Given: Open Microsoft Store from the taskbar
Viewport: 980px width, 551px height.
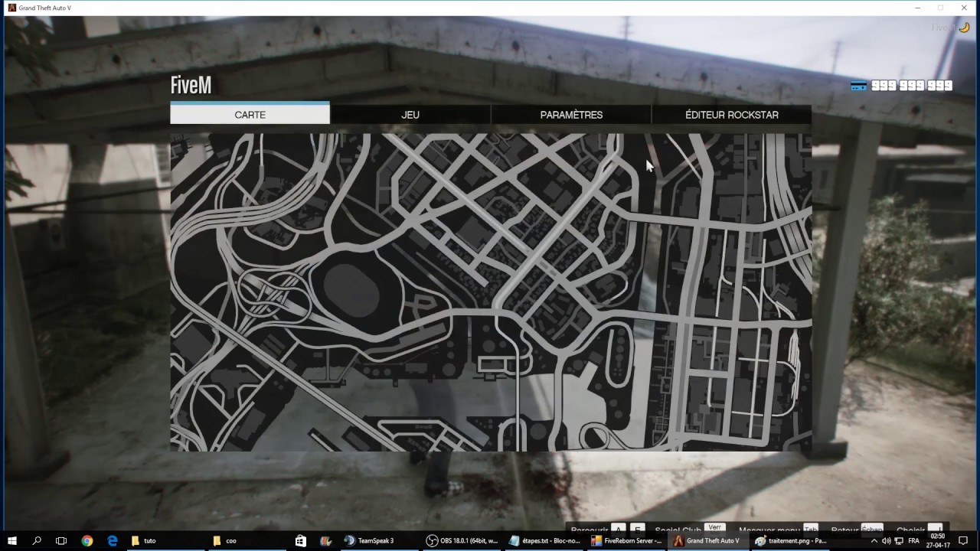Looking at the screenshot, I should [301, 540].
